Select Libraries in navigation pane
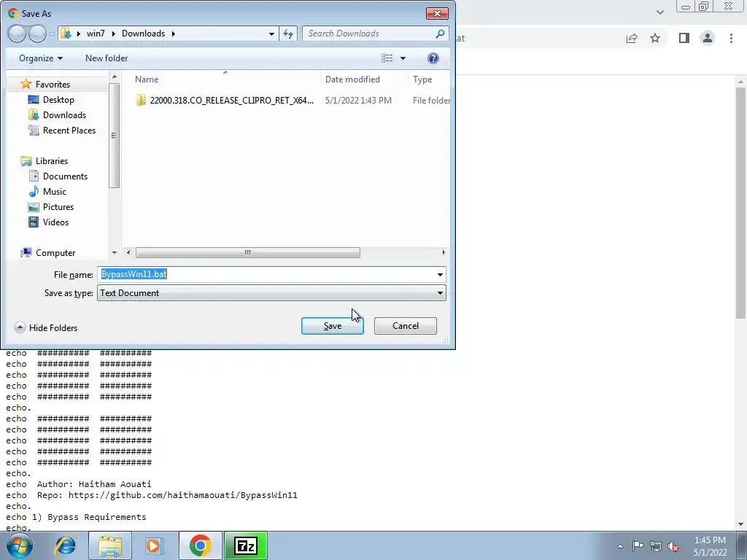Viewport: 747px width, 560px height. (52, 161)
